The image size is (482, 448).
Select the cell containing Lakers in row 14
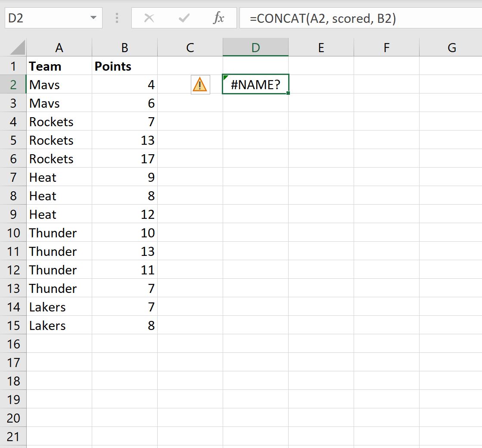point(59,307)
